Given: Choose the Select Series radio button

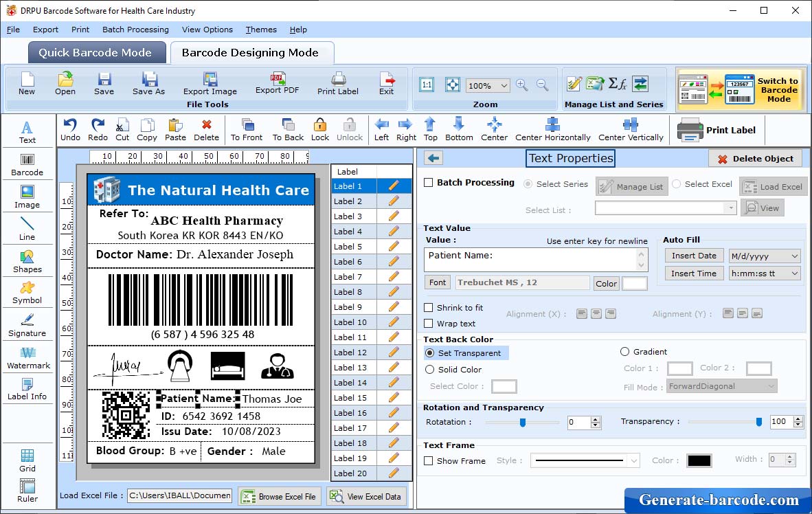Looking at the screenshot, I should point(528,184).
